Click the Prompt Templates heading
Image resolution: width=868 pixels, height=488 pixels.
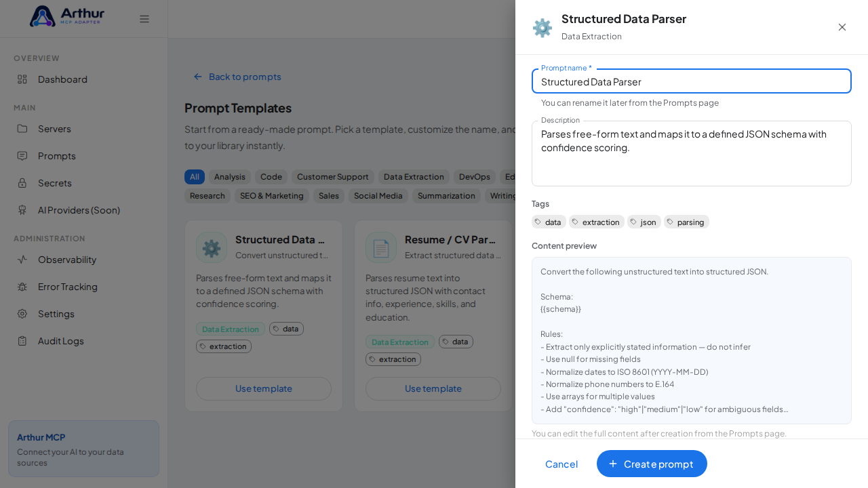pos(238,108)
